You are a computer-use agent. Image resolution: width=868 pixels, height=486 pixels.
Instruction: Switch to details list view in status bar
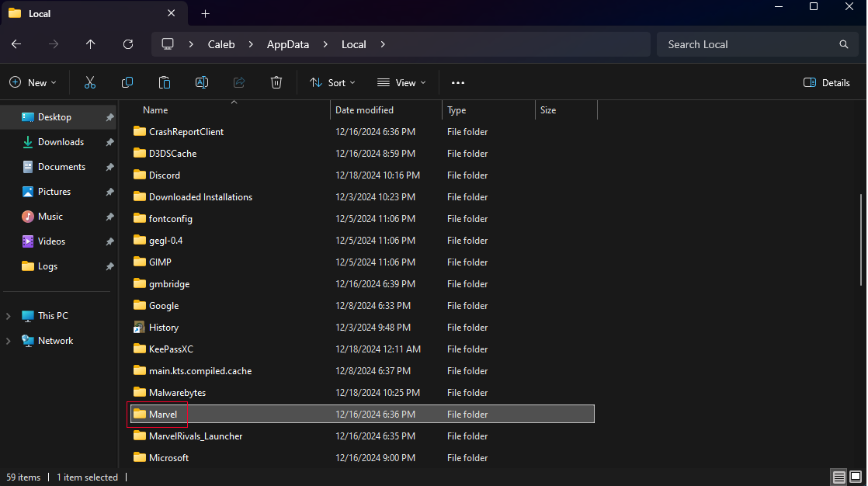(x=839, y=477)
